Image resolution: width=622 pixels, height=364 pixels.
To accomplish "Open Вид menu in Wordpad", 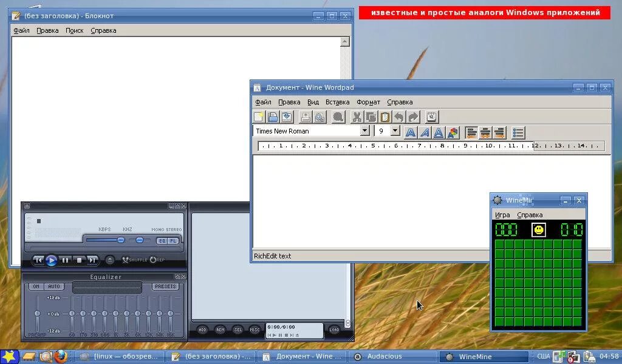I will coord(313,102).
